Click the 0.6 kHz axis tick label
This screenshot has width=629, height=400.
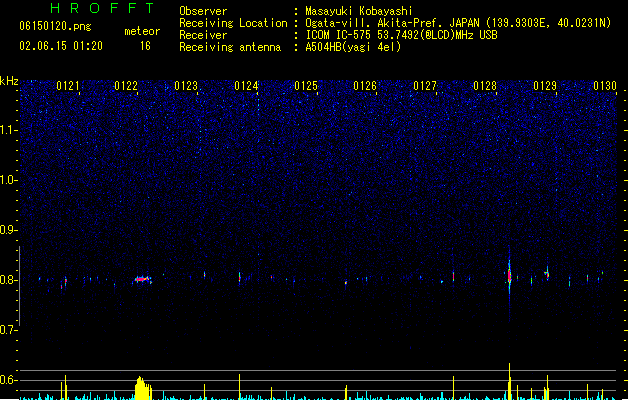8,380
